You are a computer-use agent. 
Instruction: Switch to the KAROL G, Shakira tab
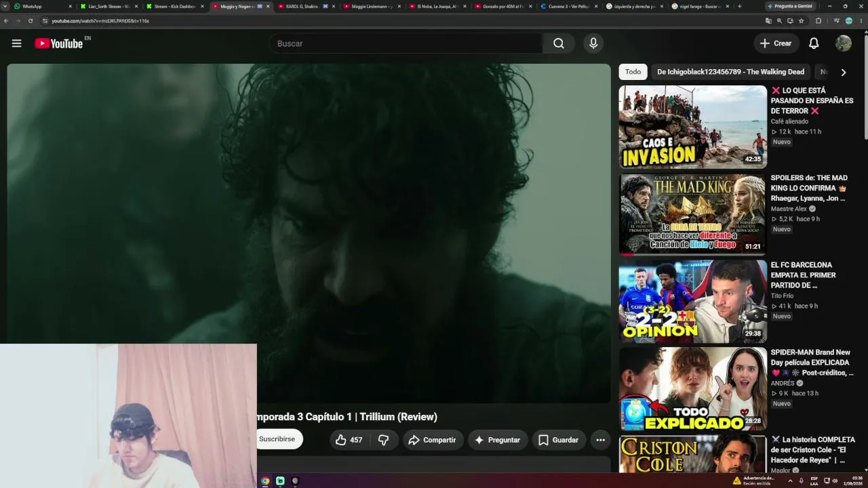[x=306, y=6]
